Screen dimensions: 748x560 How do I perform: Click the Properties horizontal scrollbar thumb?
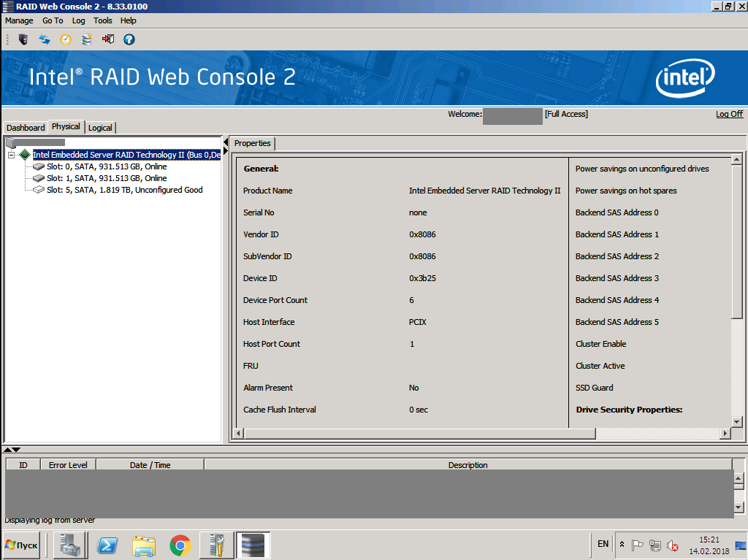(420, 433)
